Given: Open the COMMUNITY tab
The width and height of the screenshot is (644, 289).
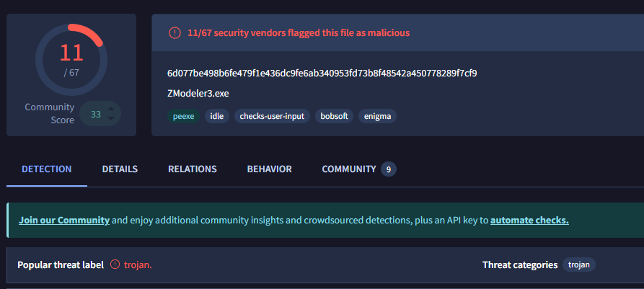Looking at the screenshot, I should tap(349, 169).
